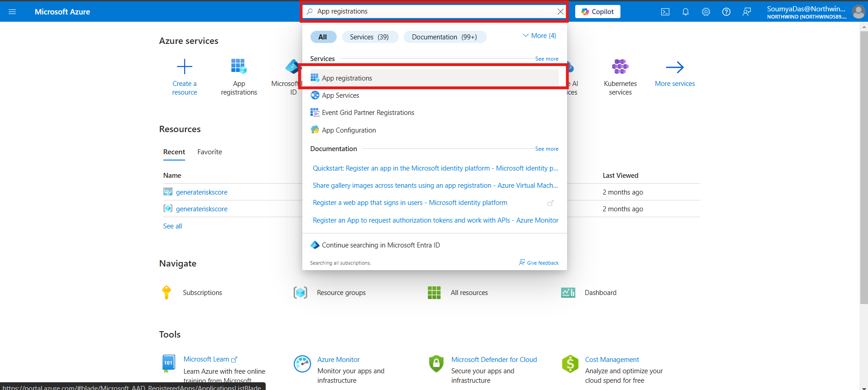The height and width of the screenshot is (390, 868).
Task: Clear the search box with X
Action: point(560,12)
